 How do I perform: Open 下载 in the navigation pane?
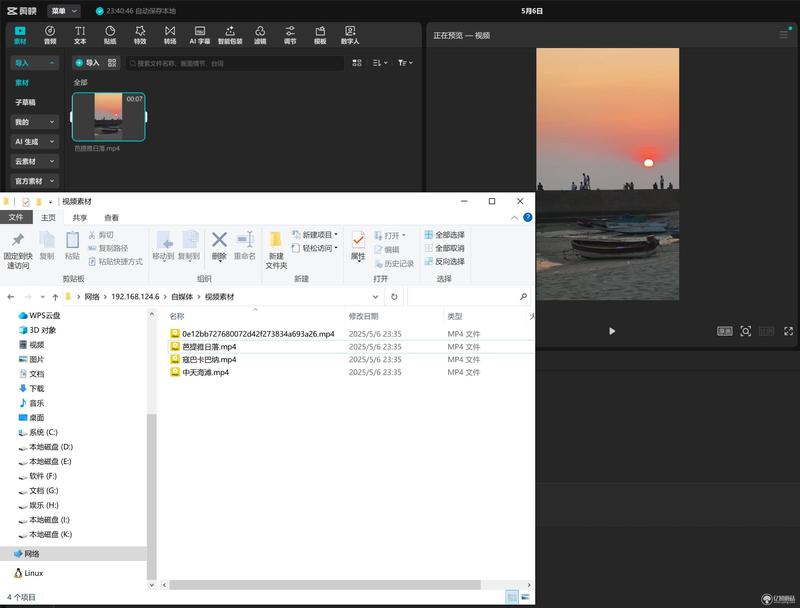(x=37, y=389)
